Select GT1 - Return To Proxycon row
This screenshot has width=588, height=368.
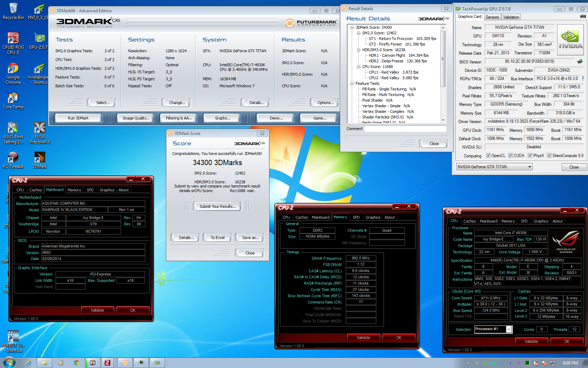(402, 39)
